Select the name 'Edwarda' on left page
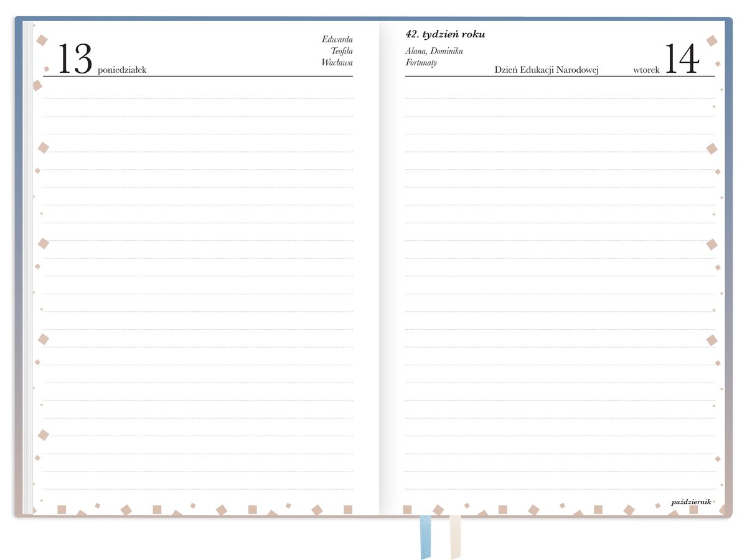 pos(337,40)
